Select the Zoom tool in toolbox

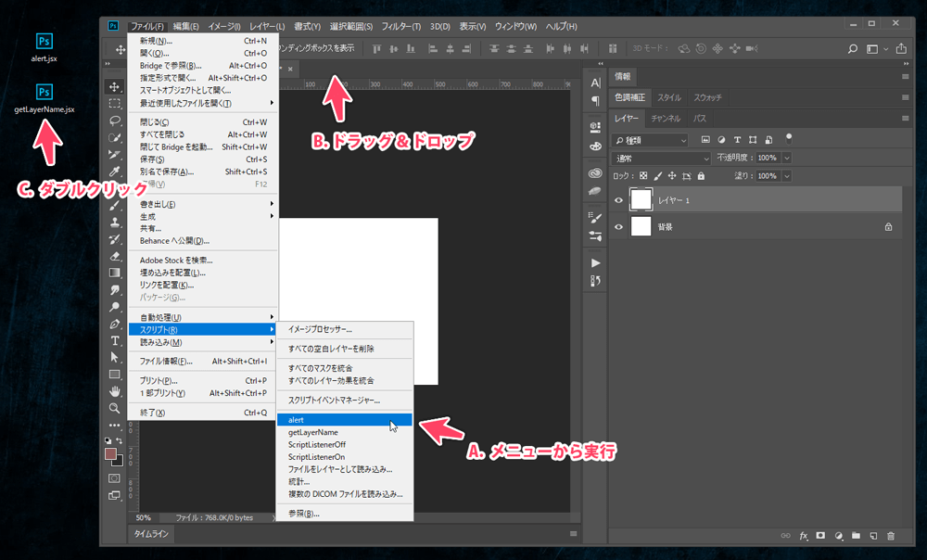tap(115, 408)
